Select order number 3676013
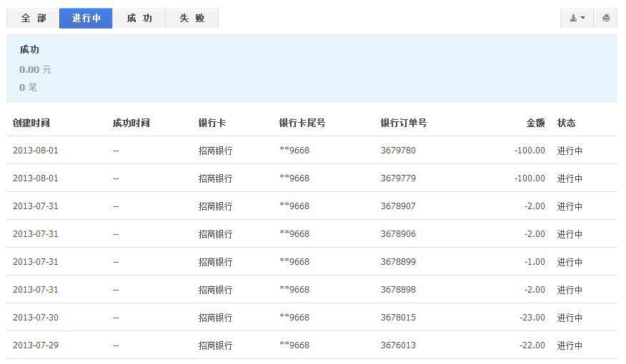 (x=398, y=345)
